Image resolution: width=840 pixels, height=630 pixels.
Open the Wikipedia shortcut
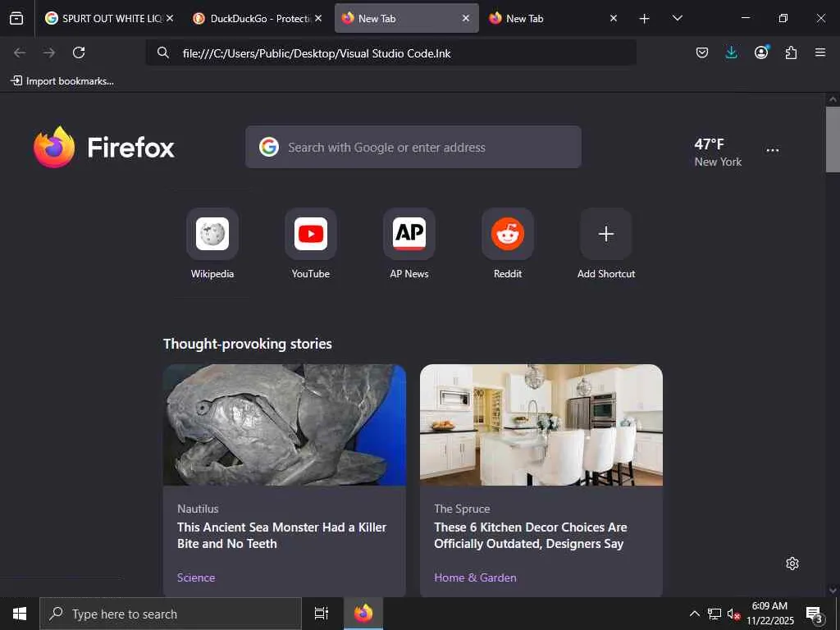[212, 244]
